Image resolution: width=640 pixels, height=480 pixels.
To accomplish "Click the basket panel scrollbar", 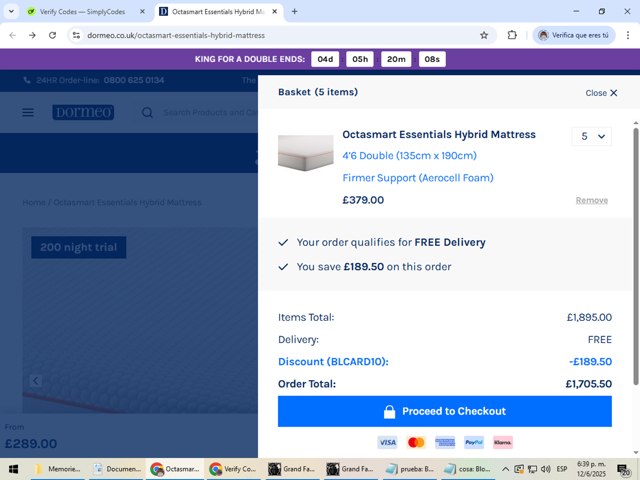I will (636, 256).
